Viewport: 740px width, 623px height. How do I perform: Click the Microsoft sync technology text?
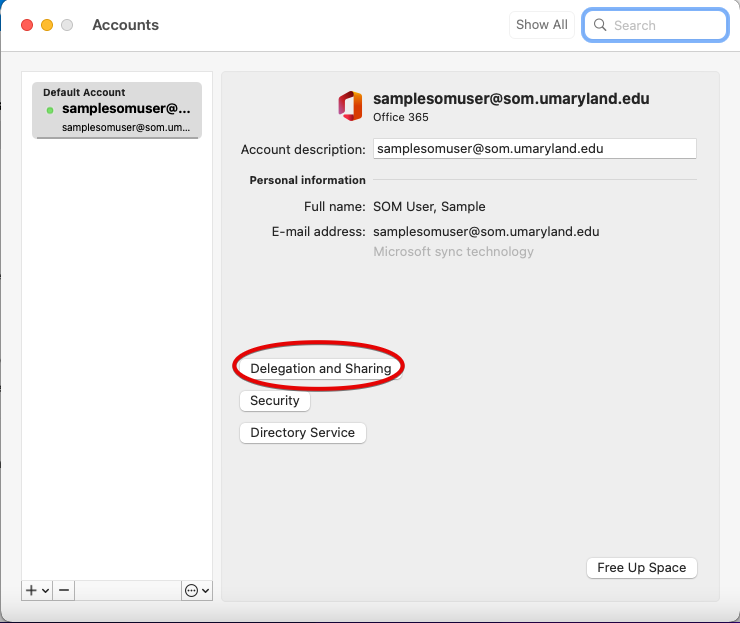pos(453,252)
